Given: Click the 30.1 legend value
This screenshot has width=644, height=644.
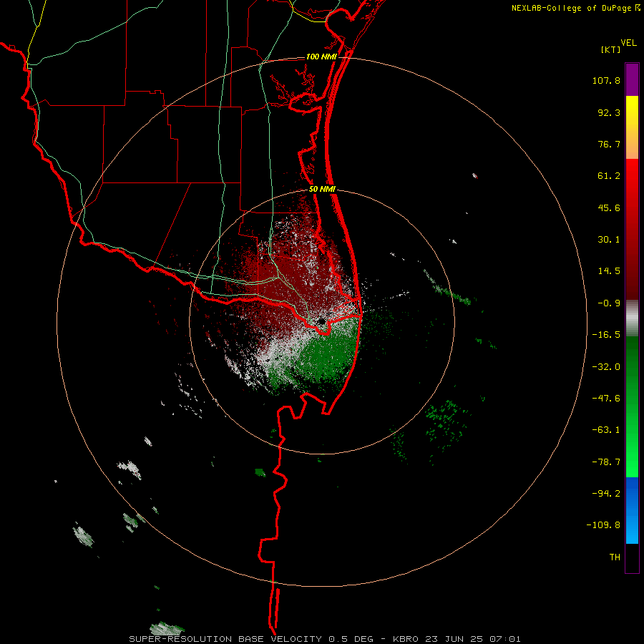Looking at the screenshot, I should pyautogui.click(x=609, y=240).
